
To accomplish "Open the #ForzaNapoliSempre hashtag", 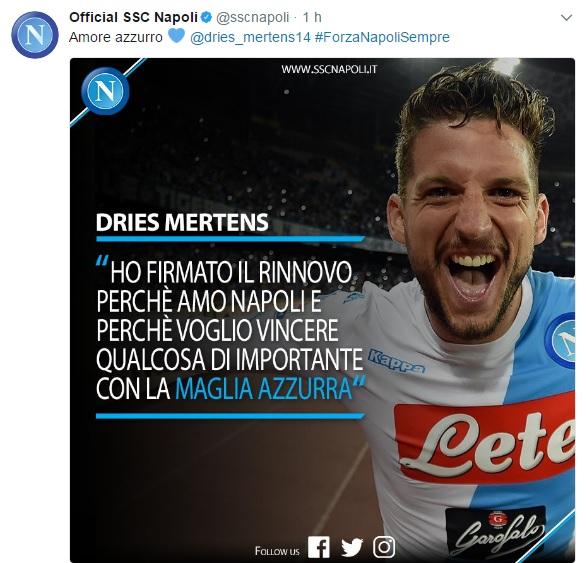I will [x=382, y=37].
